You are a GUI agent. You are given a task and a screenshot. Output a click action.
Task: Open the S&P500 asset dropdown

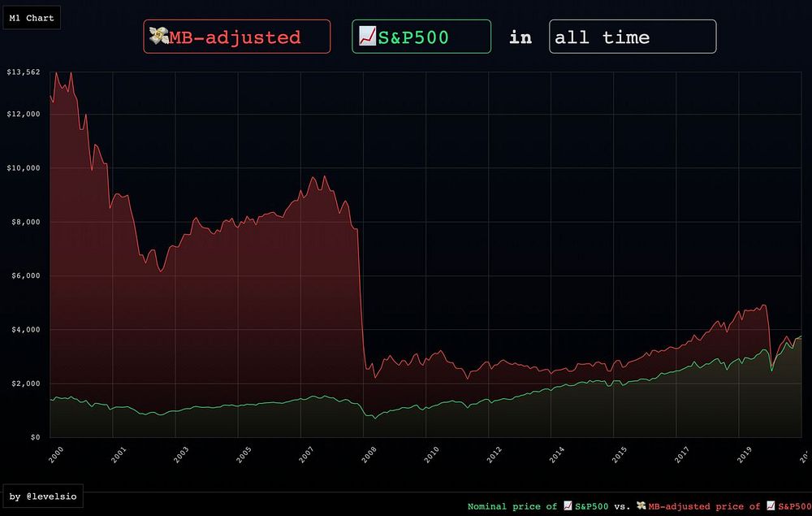click(421, 37)
